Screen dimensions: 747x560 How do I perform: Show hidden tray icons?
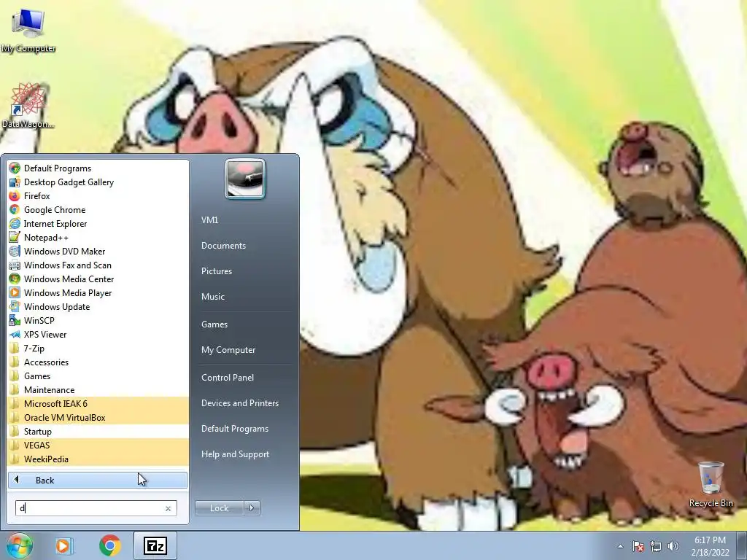click(x=620, y=546)
